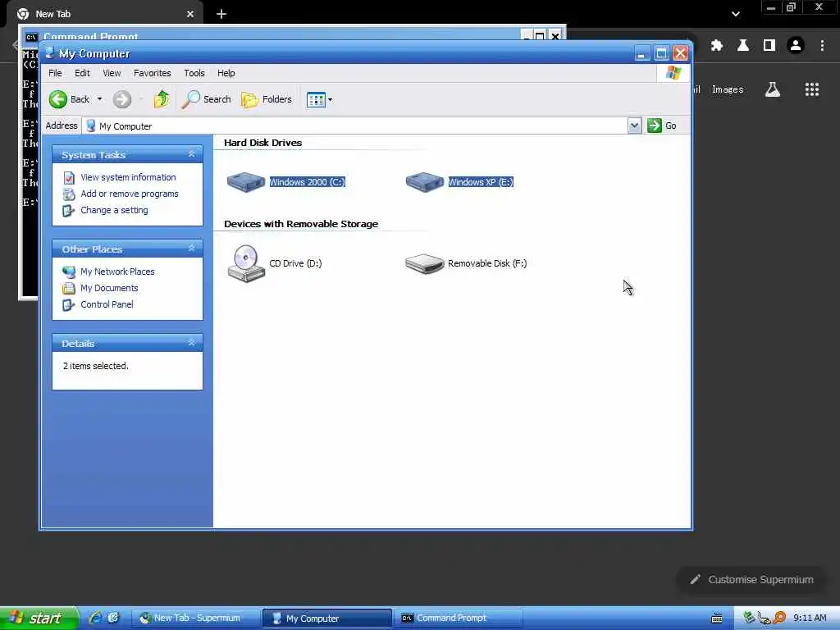Click the Start button
Image resolution: width=840 pixels, height=630 pixels.
tap(39, 619)
